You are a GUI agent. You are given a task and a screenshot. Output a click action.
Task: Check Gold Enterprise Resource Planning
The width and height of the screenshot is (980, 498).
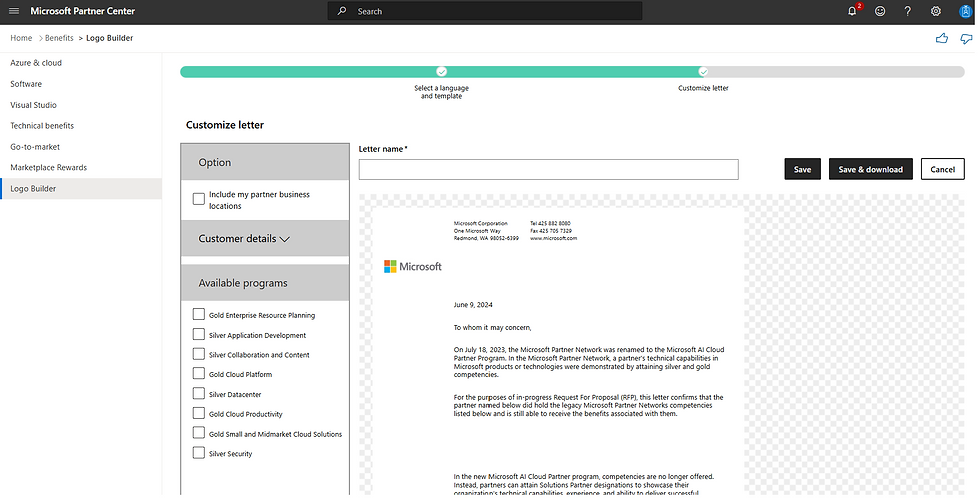199,314
